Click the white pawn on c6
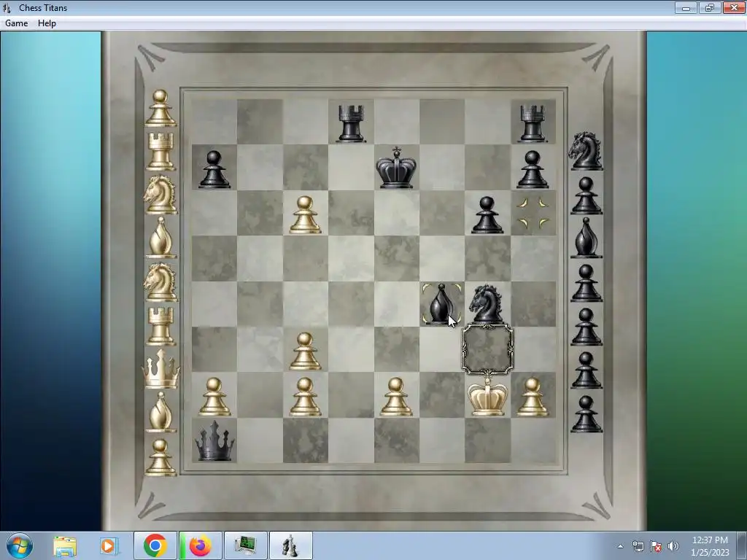This screenshot has height=560, width=747. click(x=306, y=215)
